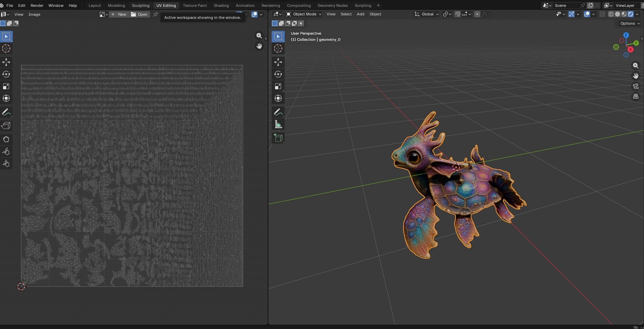Click the pan hand in 3D viewport
The image size is (644, 329).
(x=636, y=76)
